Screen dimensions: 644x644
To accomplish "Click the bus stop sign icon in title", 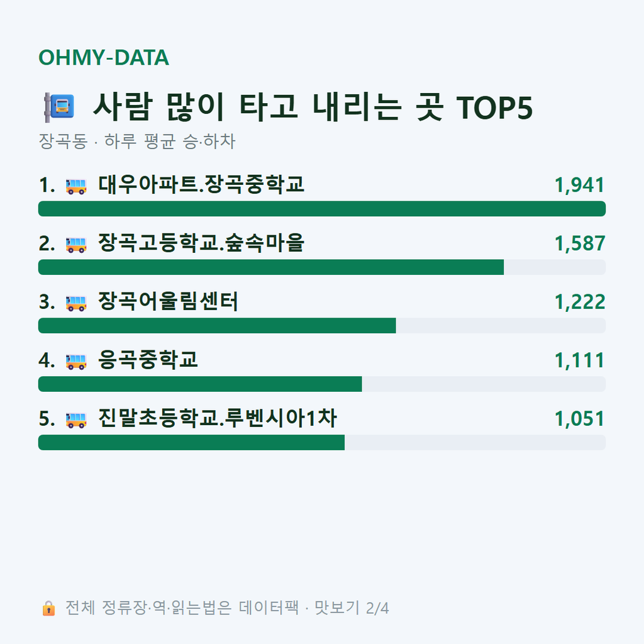I will pyautogui.click(x=59, y=108).
